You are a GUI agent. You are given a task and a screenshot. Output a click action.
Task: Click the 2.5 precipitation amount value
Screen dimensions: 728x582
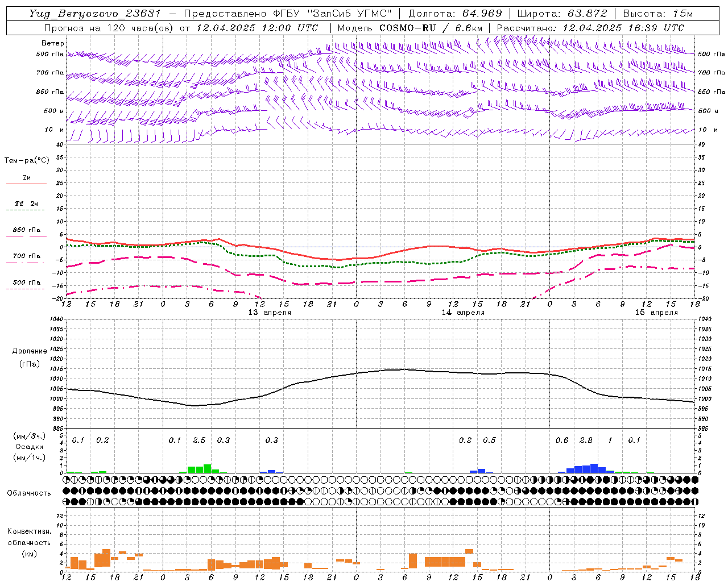tap(199, 440)
